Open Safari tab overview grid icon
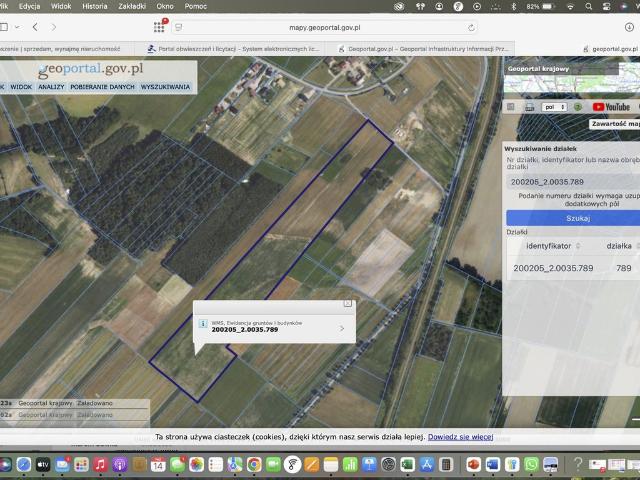Screen dimensions: 640x480 point(159,27)
